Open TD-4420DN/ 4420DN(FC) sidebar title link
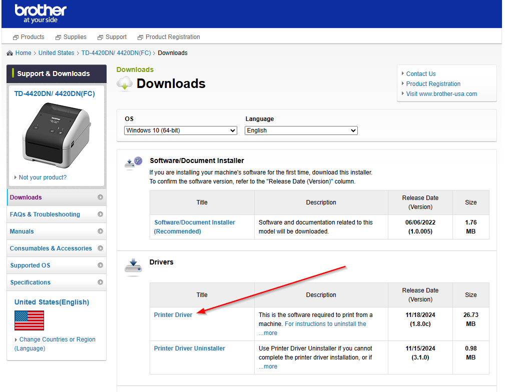532x392 pixels. click(x=54, y=93)
